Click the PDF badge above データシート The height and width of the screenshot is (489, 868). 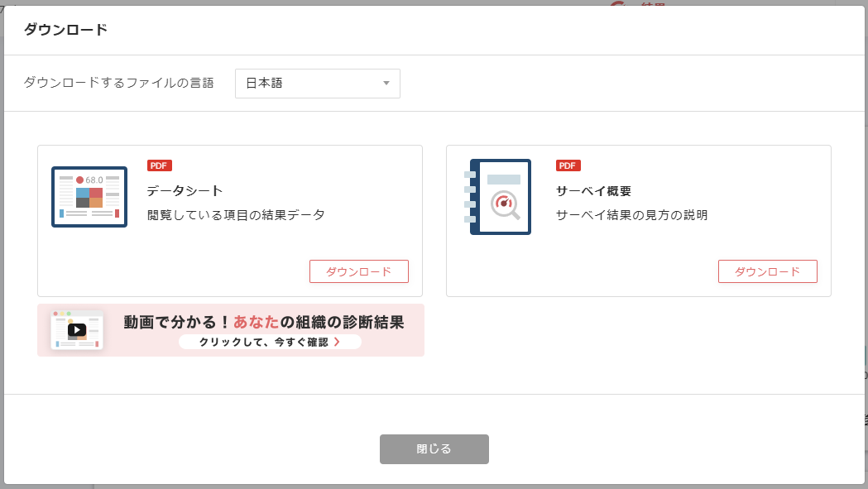159,165
